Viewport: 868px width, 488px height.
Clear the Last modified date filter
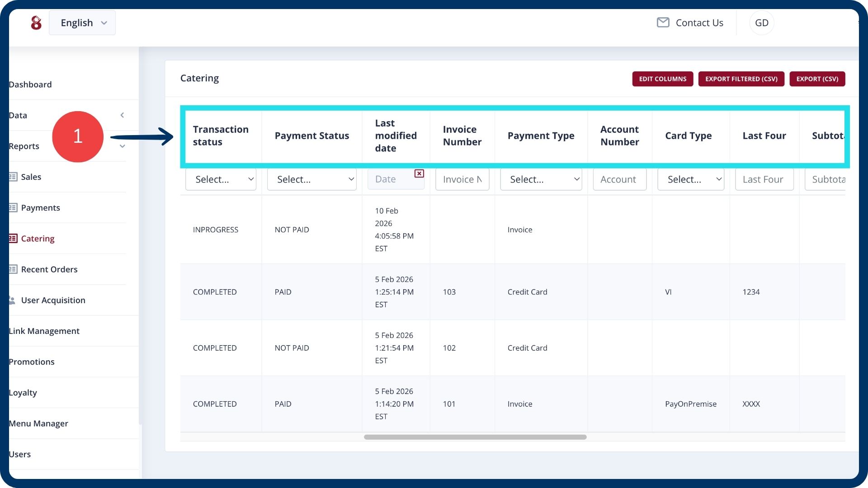(419, 174)
